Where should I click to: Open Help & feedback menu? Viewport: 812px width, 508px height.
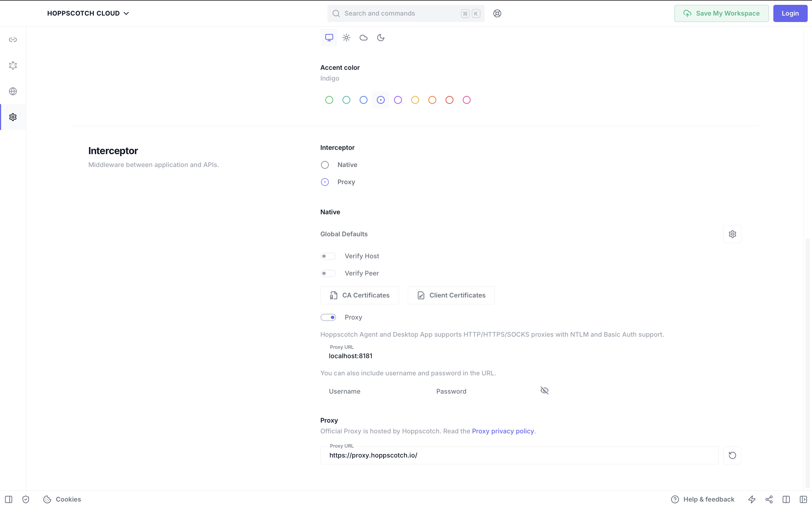tap(703, 499)
